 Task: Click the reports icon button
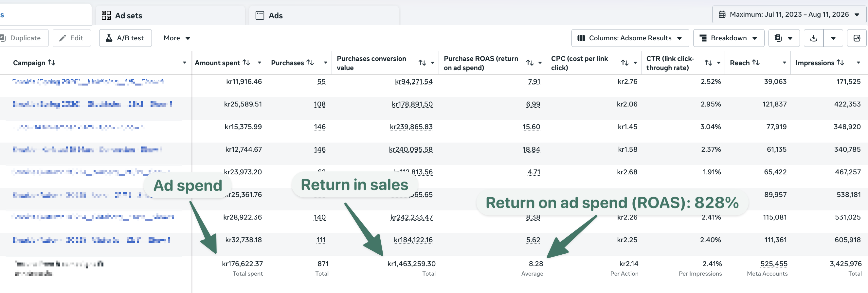[x=784, y=38]
